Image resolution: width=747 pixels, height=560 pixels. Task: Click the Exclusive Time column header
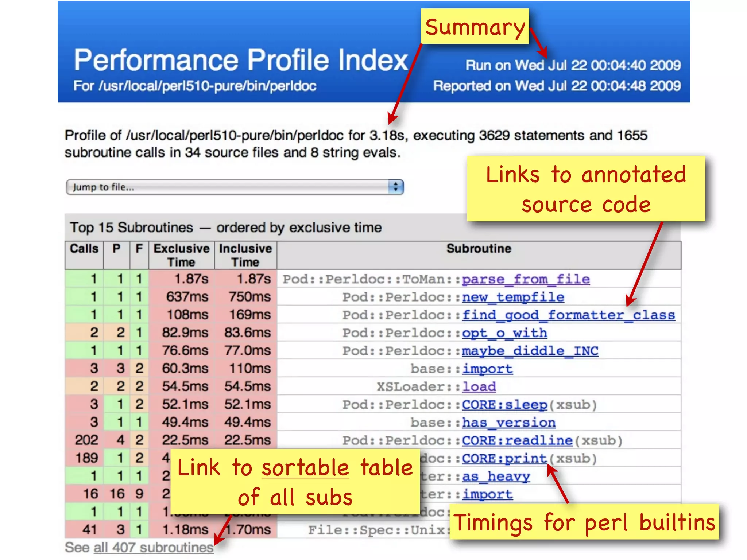182,255
